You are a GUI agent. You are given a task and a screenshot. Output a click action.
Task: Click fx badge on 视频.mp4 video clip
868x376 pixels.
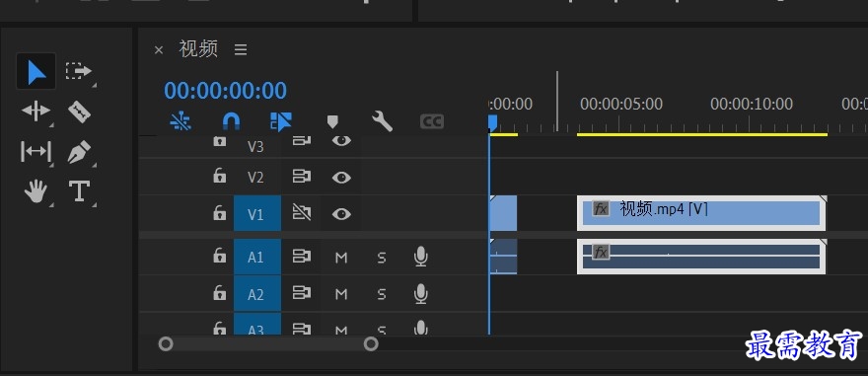pos(601,209)
